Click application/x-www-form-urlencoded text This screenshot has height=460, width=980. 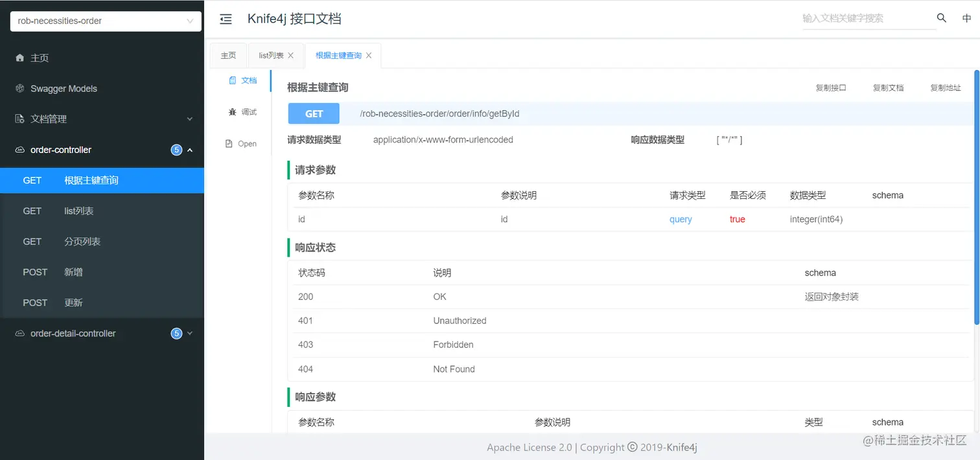(443, 139)
